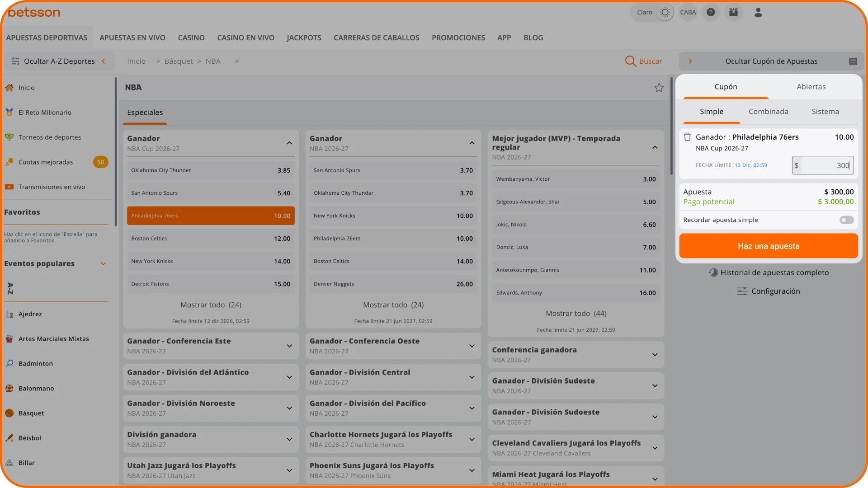Expand Ganador - Conferencia Este

click(x=289, y=346)
